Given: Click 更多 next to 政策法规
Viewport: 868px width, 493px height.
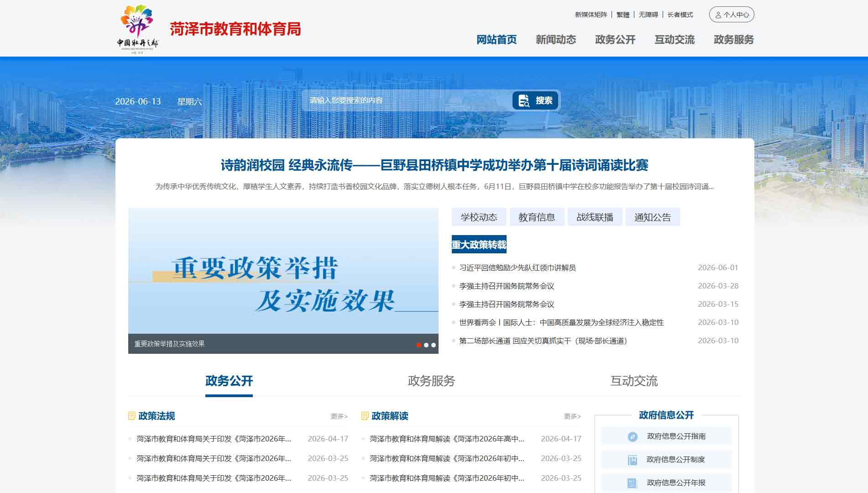Looking at the screenshot, I should point(339,416).
